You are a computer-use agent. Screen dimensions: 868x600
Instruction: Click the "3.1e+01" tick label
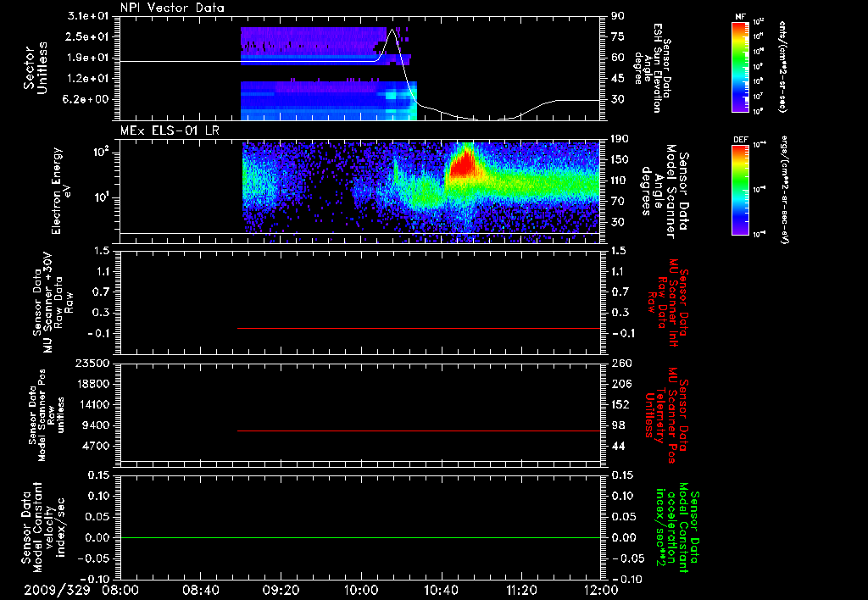pyautogui.click(x=88, y=16)
